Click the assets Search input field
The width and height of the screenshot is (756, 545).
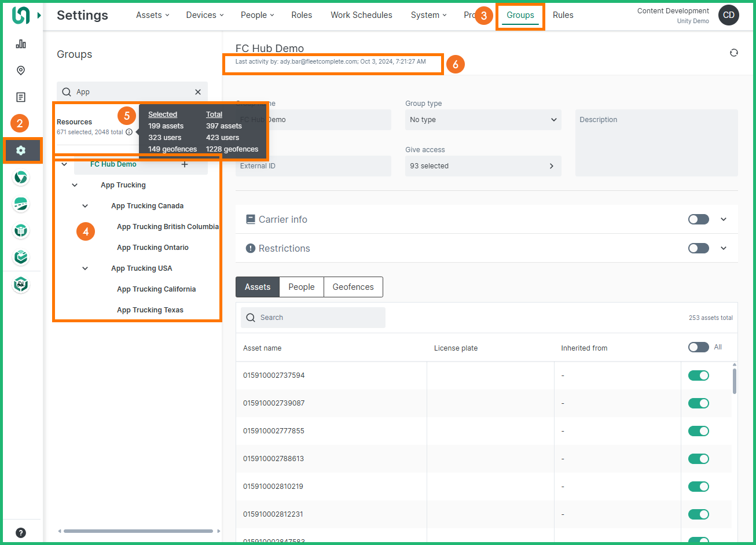coord(313,318)
